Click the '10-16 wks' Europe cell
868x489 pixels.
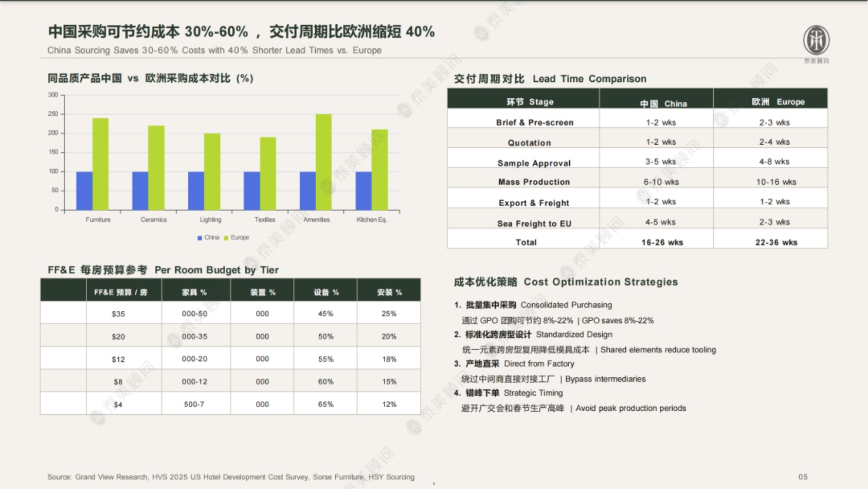click(x=776, y=182)
